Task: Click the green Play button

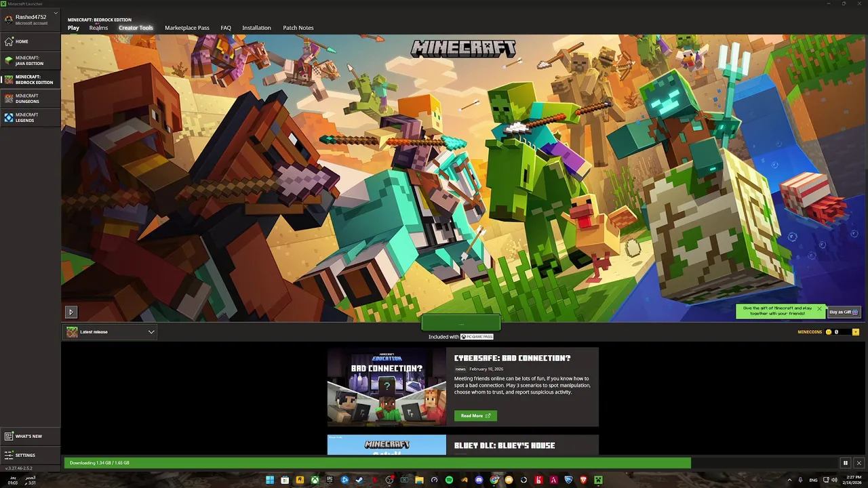Action: [x=461, y=323]
